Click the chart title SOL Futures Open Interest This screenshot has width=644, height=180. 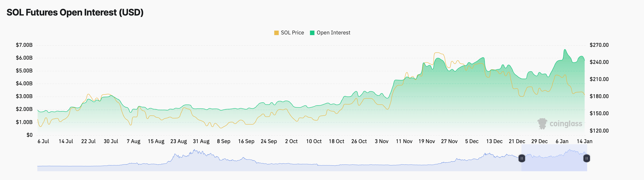click(75, 13)
